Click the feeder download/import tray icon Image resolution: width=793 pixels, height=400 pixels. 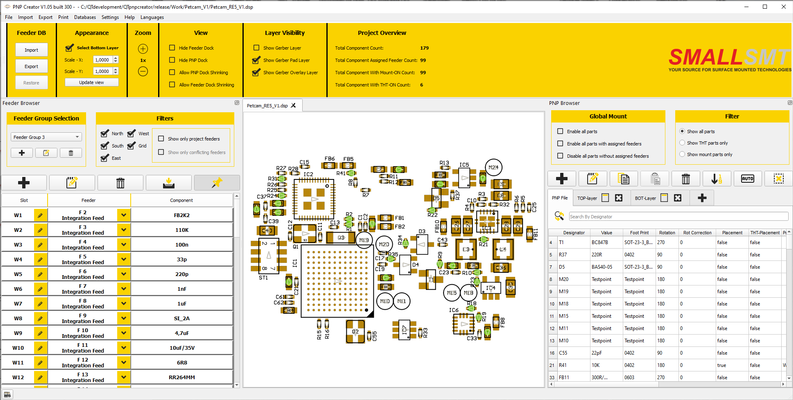169,183
